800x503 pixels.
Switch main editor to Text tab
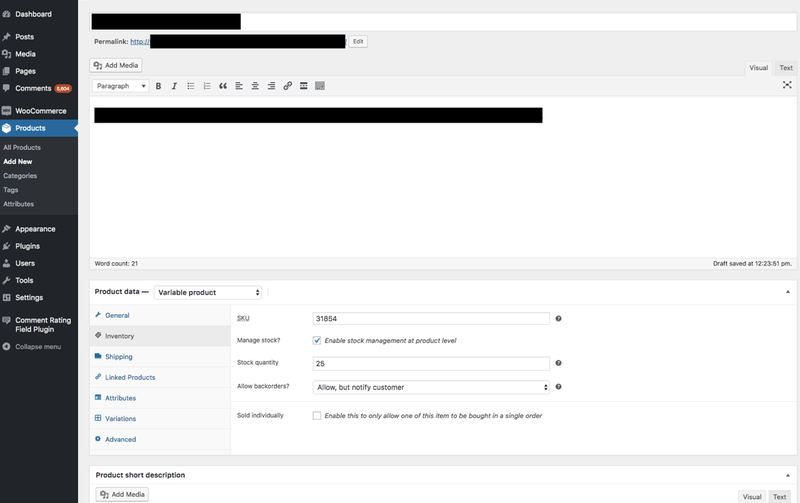click(x=786, y=68)
